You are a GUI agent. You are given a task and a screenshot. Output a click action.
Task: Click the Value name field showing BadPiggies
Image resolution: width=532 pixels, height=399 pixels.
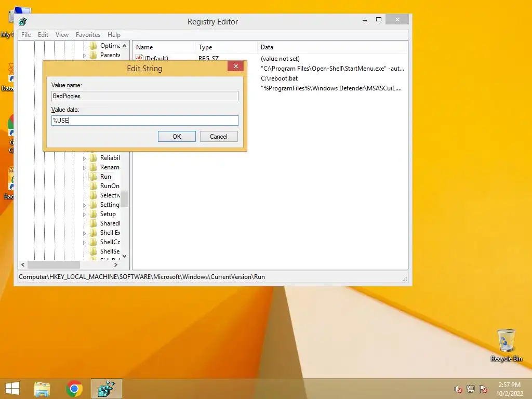(x=145, y=96)
